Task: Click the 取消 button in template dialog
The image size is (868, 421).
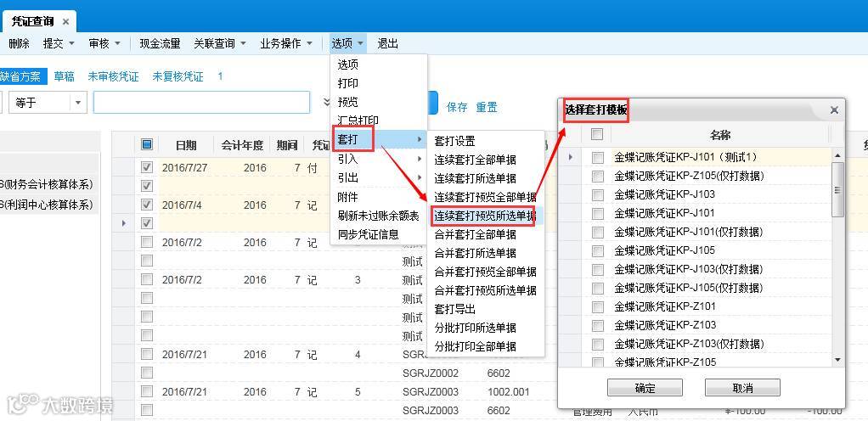Action: [742, 388]
